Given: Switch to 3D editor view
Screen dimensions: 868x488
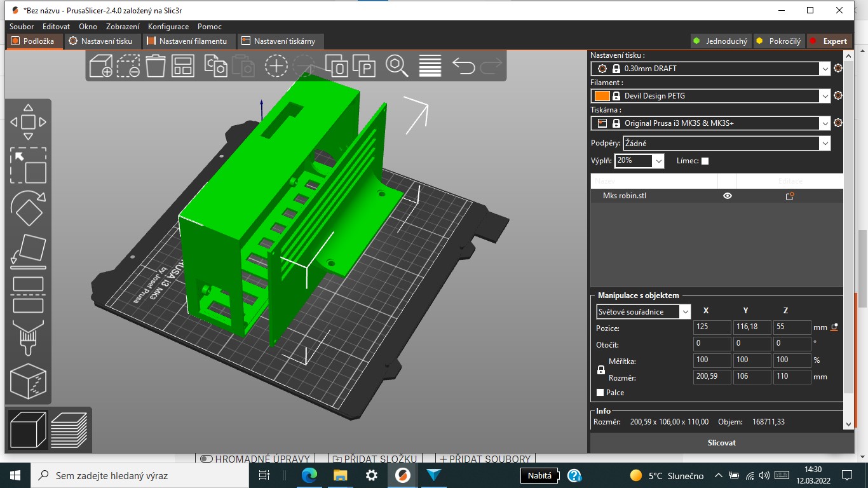Looking at the screenshot, I should pyautogui.click(x=28, y=430).
